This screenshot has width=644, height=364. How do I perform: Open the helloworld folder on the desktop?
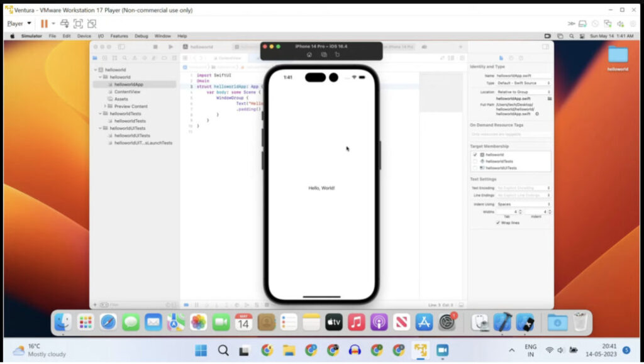tap(618, 58)
